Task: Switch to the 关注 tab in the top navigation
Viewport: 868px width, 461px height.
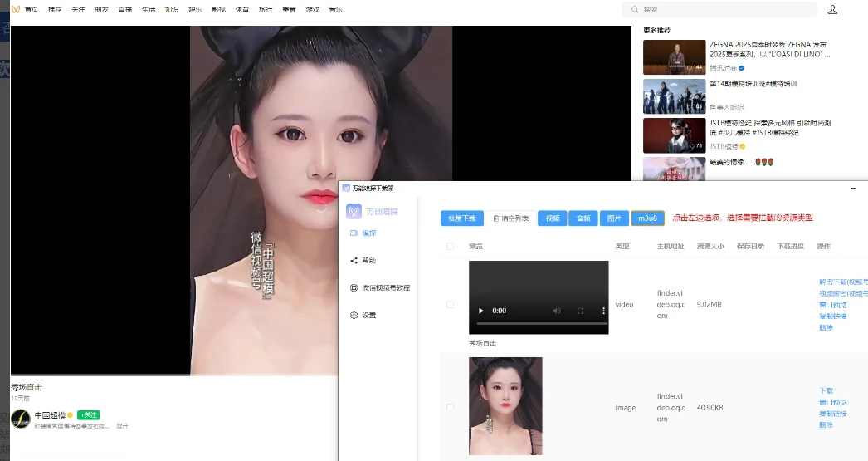Action: 78,9
